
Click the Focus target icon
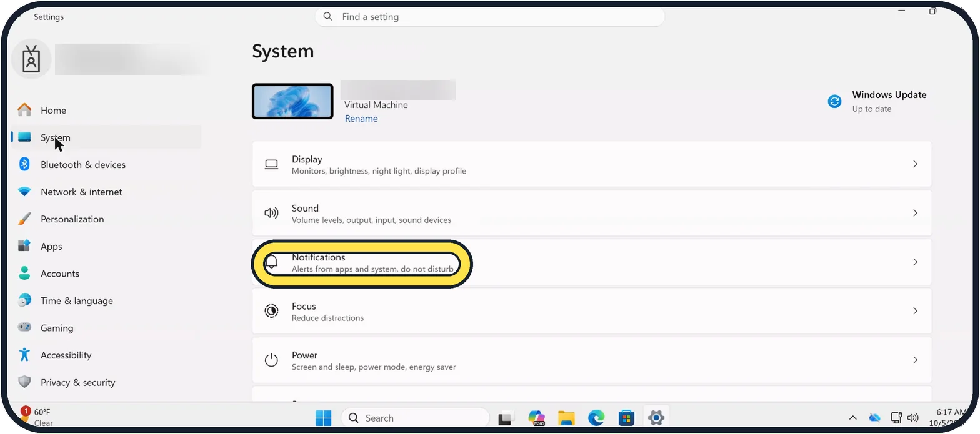(271, 311)
